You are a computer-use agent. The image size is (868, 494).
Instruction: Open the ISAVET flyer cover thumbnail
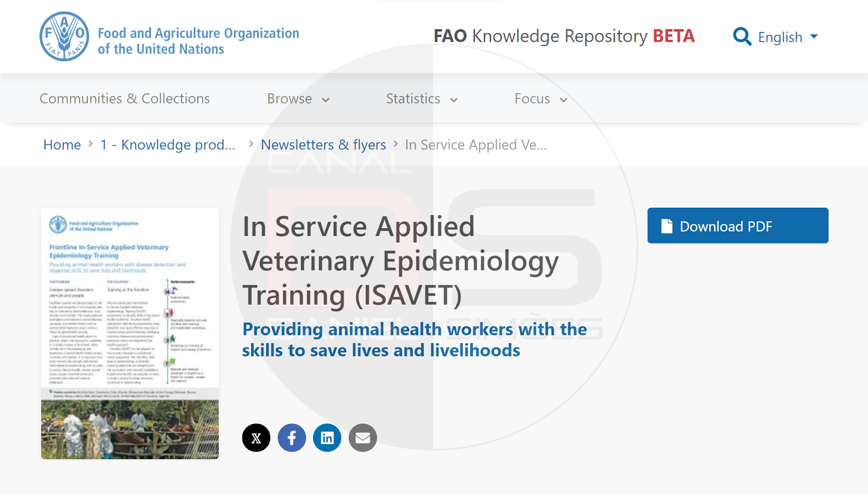click(x=130, y=333)
